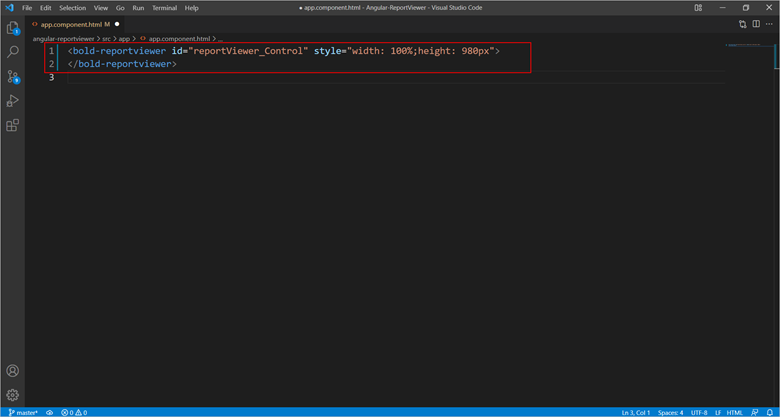Click the HTML language mode indicator
Image resolution: width=780 pixels, height=417 pixels.
point(735,413)
